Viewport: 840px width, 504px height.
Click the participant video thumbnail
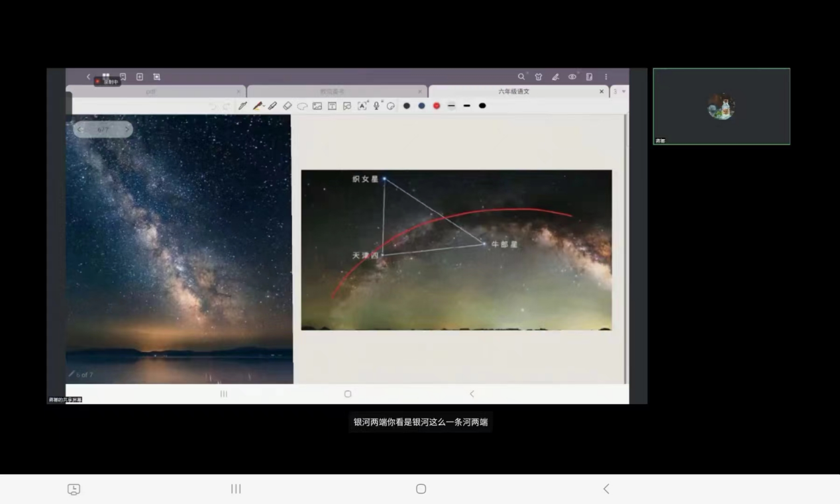click(721, 107)
